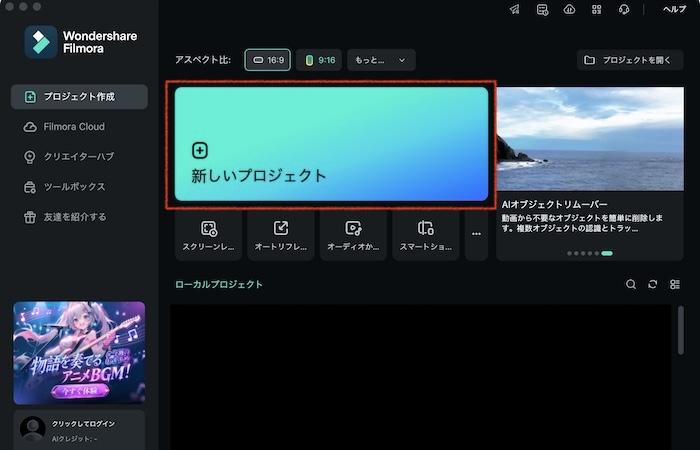Image resolution: width=700 pixels, height=450 pixels.
Task: Launch the スクリーンレ... screen recorder tool
Action: pyautogui.click(x=209, y=235)
